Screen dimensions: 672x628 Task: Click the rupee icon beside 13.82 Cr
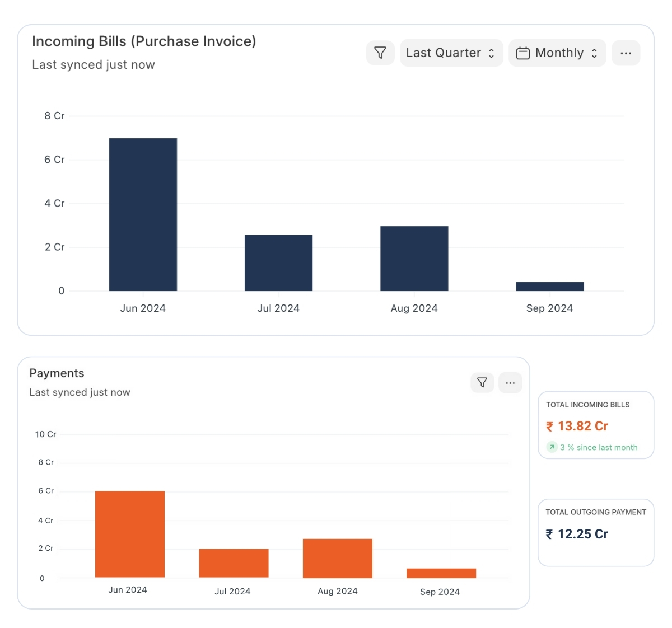549,427
